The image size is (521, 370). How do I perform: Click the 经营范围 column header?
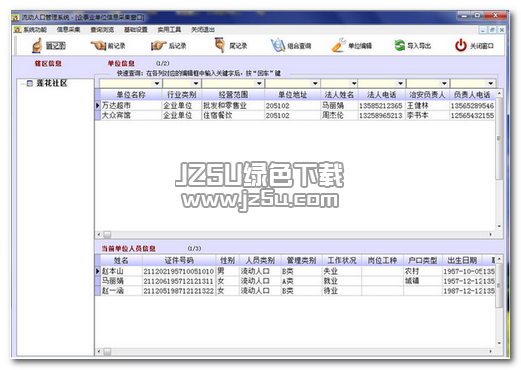[x=233, y=95]
